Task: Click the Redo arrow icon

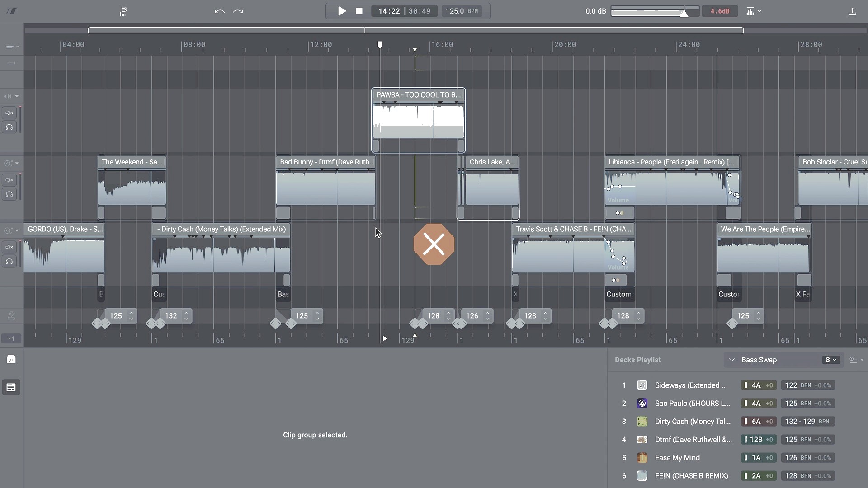Action: 238,11
